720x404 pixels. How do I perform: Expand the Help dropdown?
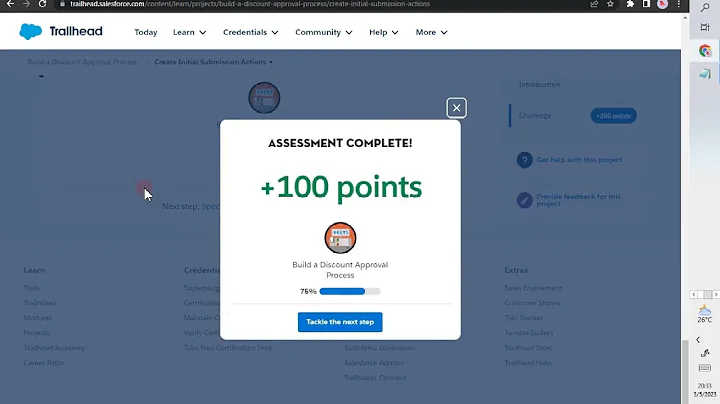(383, 32)
